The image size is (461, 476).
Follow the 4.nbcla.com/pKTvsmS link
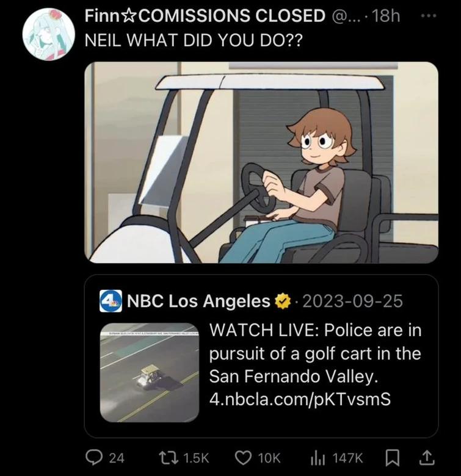pos(299,398)
